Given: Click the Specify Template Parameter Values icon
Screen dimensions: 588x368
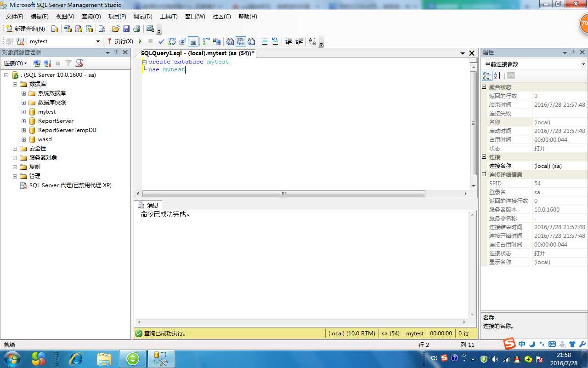Looking at the screenshot, I should (x=312, y=41).
